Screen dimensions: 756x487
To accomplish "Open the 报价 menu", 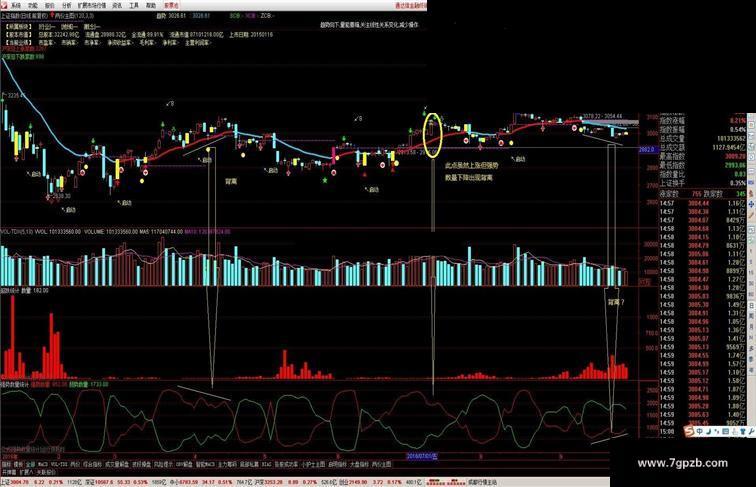I will click(50, 5).
